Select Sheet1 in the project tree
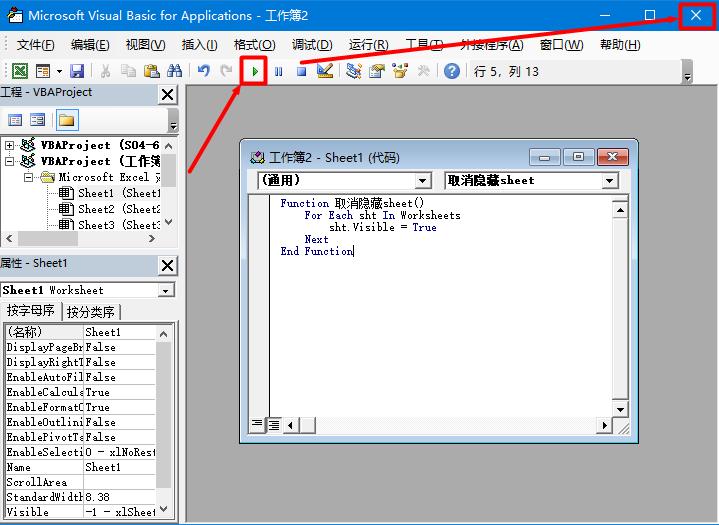The image size is (719, 525). pyautogui.click(x=110, y=193)
